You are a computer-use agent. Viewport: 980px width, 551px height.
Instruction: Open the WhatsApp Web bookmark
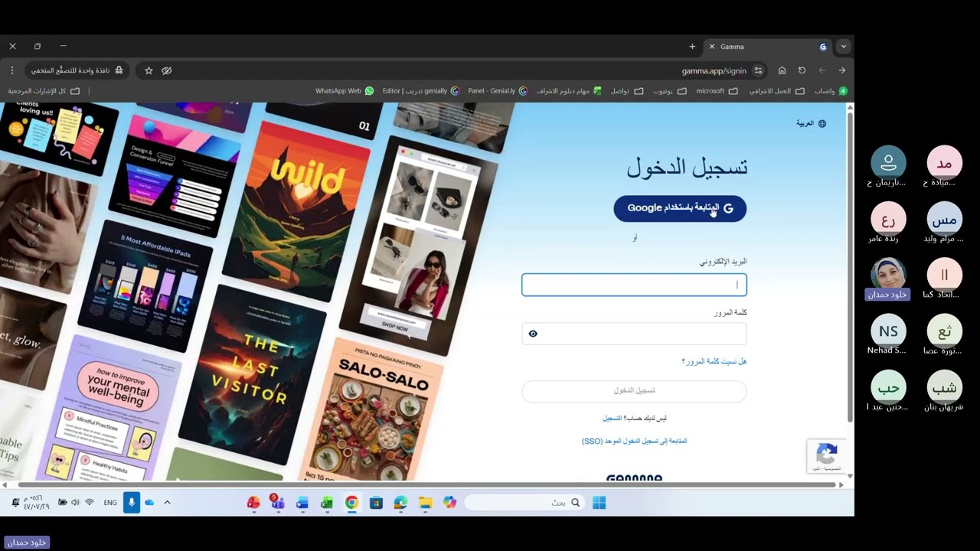click(345, 91)
